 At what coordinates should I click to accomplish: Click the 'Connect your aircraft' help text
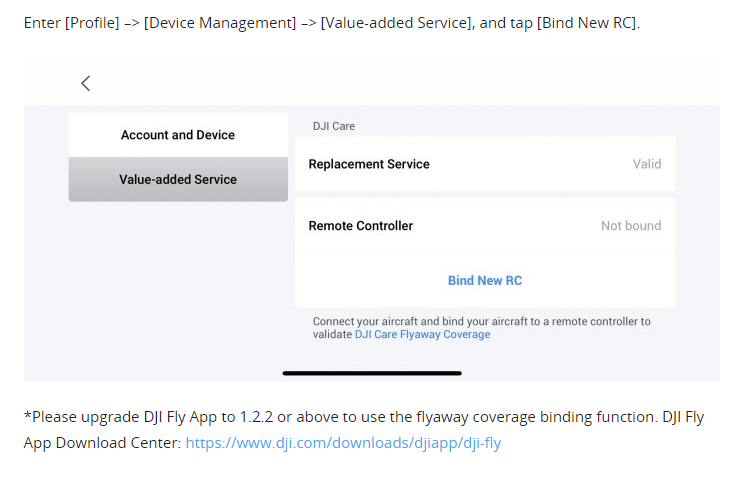480,321
